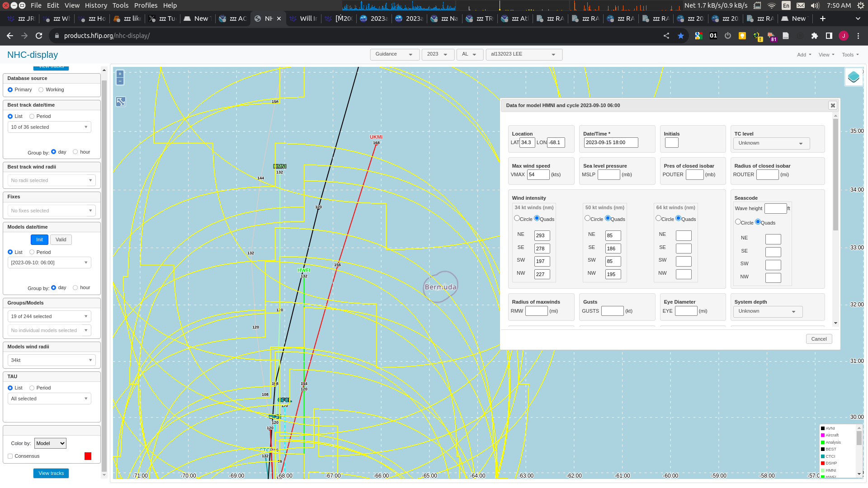Image resolution: width=868 pixels, height=488 pixels.
Task: Open the al132023 LEE storm dropdown
Action: (524, 54)
